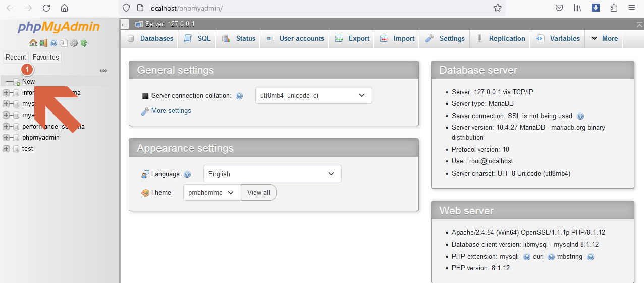
Task: Click Firefox reload page button
Action: pos(46,8)
